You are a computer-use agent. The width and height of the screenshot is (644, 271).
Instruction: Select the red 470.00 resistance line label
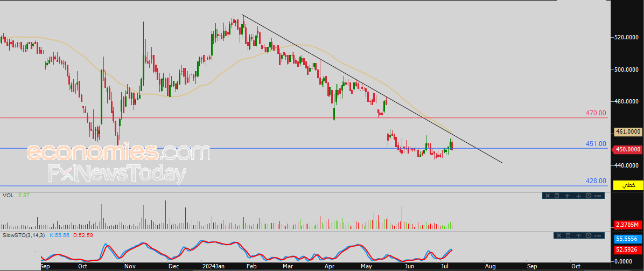pos(596,113)
